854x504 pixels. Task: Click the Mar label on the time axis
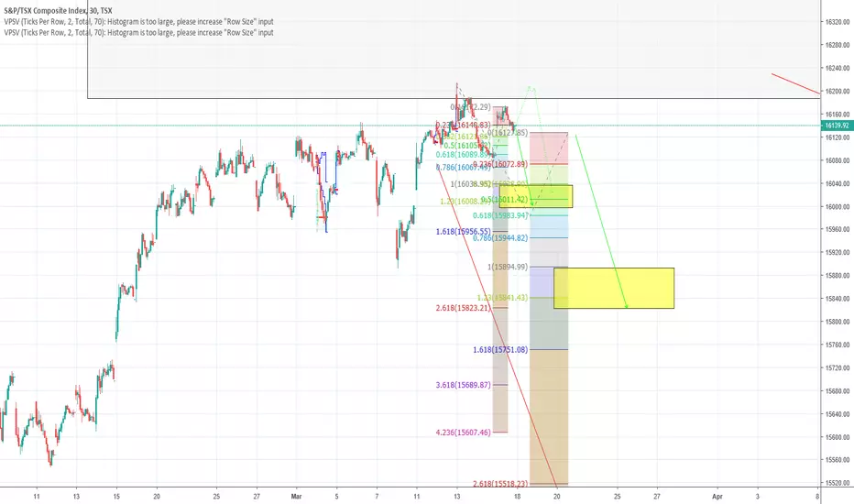(296, 497)
